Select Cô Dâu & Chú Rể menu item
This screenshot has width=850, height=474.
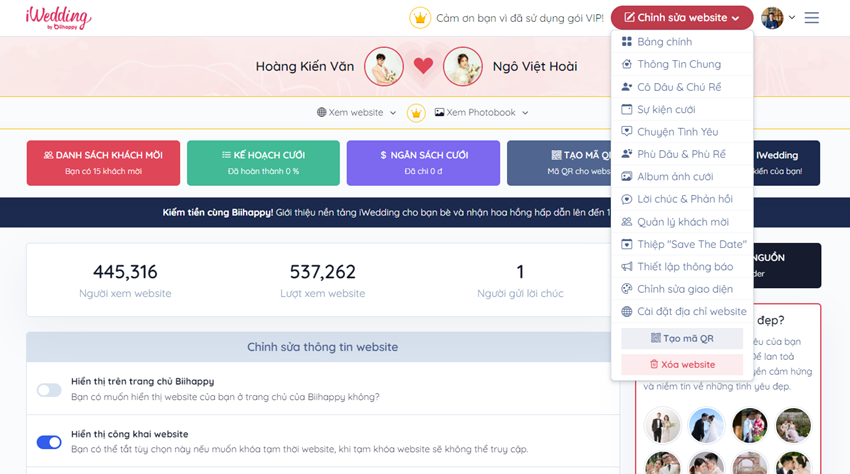678,87
